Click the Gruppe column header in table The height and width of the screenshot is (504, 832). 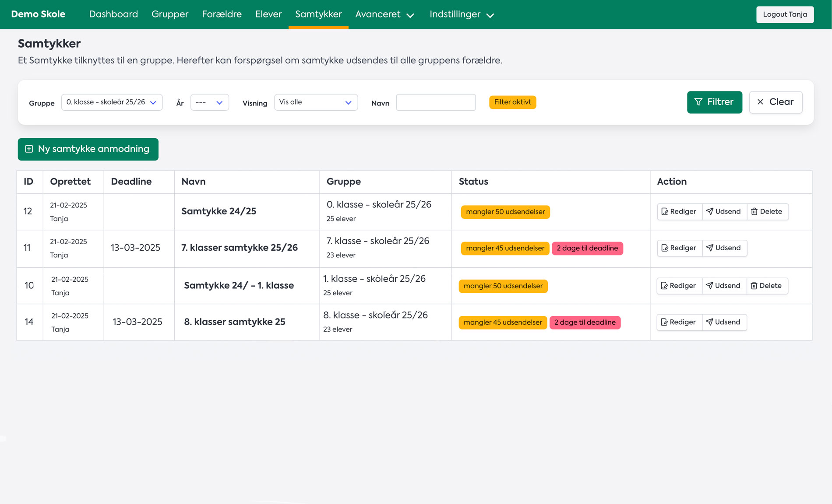(x=343, y=182)
